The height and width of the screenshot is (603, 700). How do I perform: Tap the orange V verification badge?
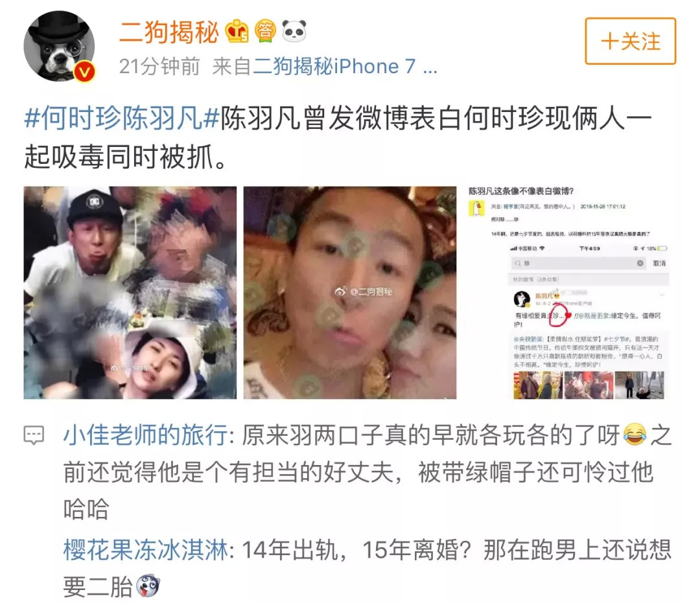pyautogui.click(x=84, y=71)
